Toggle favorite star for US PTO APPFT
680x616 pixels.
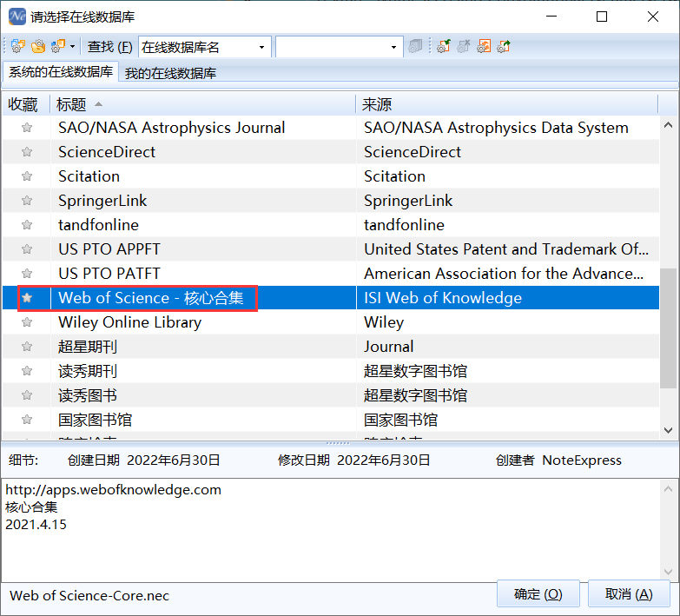pos(27,249)
